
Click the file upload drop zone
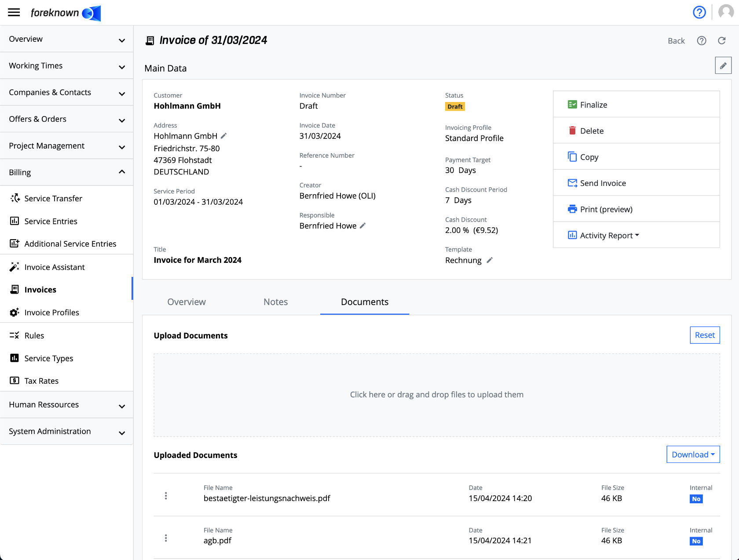click(436, 395)
